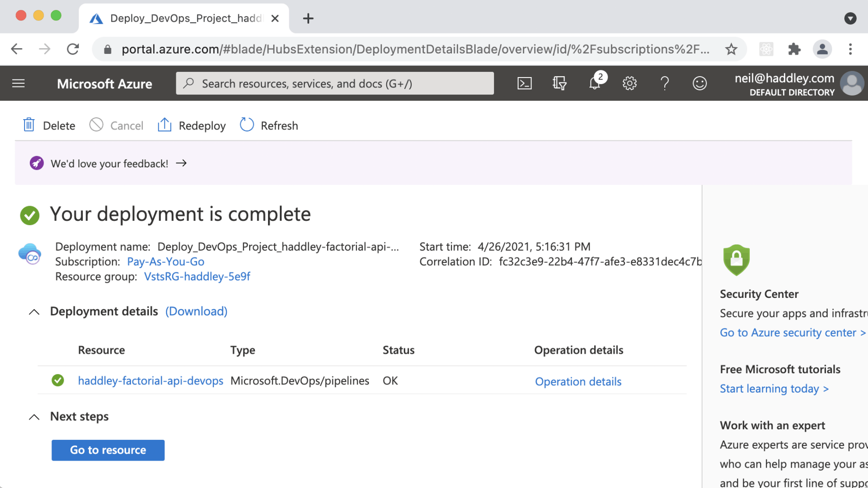Open the portal hamburger menu
Screen dimensions: 868x488
click(18, 84)
